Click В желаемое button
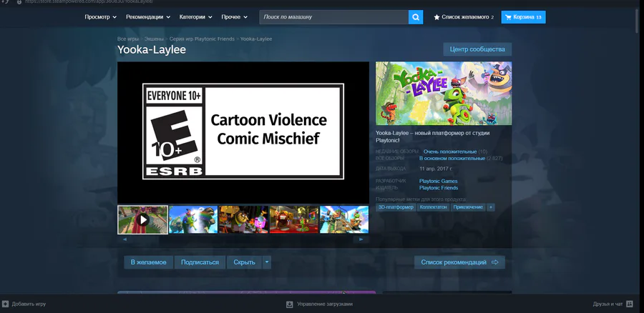The height and width of the screenshot is (313, 644). [x=149, y=262]
